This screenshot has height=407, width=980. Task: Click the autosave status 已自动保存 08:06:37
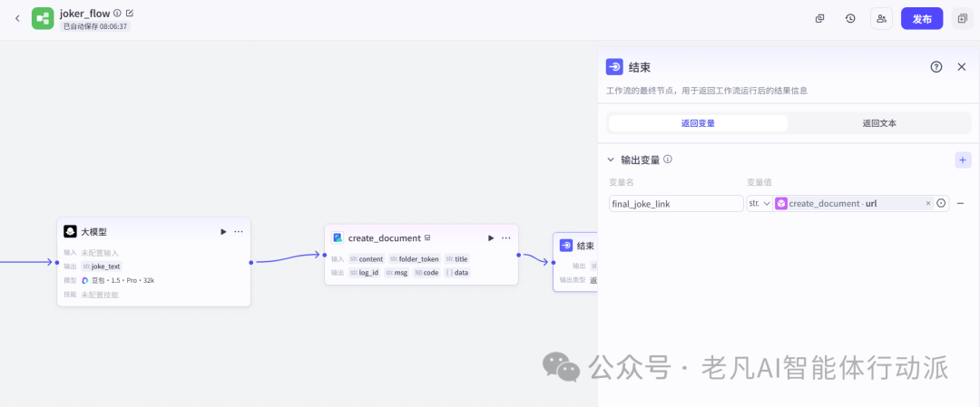pos(95,26)
